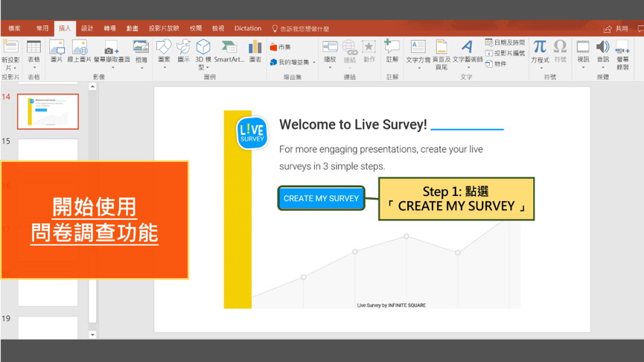Click the 圖案 shapes icon
The height and width of the screenshot is (362, 644).
164,47
